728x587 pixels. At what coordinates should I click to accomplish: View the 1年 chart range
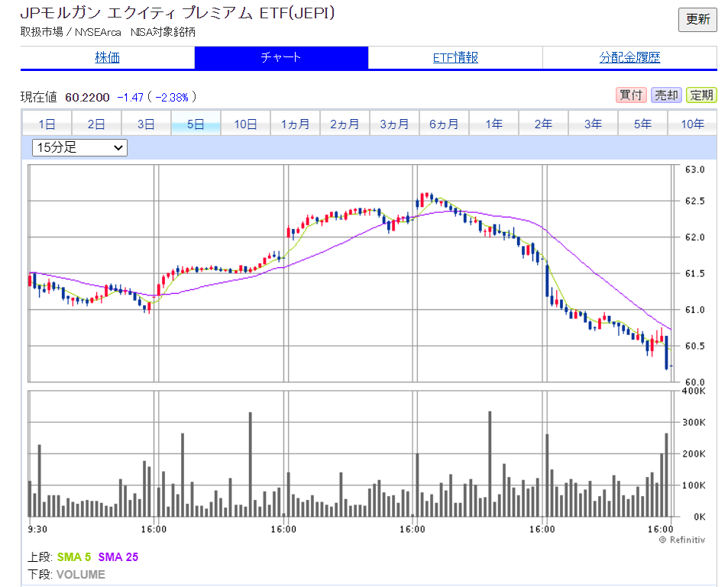coord(494,124)
